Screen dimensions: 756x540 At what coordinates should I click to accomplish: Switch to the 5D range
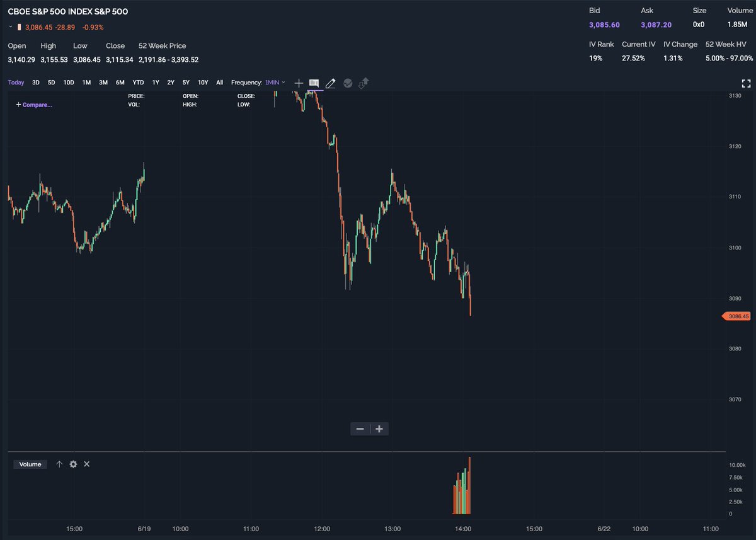pos(51,83)
